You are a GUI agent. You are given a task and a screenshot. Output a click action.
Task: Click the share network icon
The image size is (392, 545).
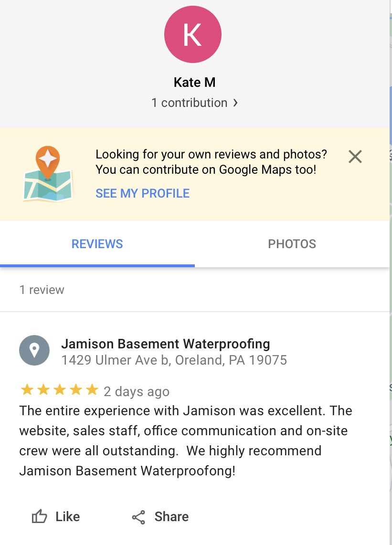point(138,517)
